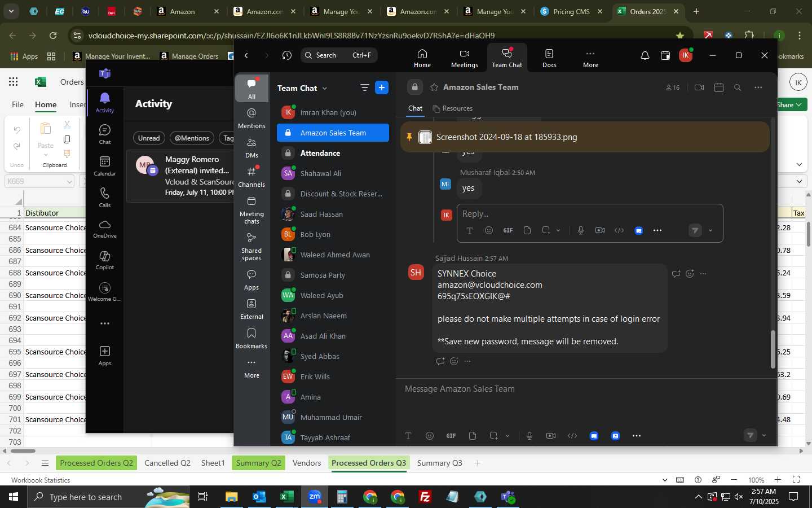Search within Amazon Sales Team chat

pos(738,87)
